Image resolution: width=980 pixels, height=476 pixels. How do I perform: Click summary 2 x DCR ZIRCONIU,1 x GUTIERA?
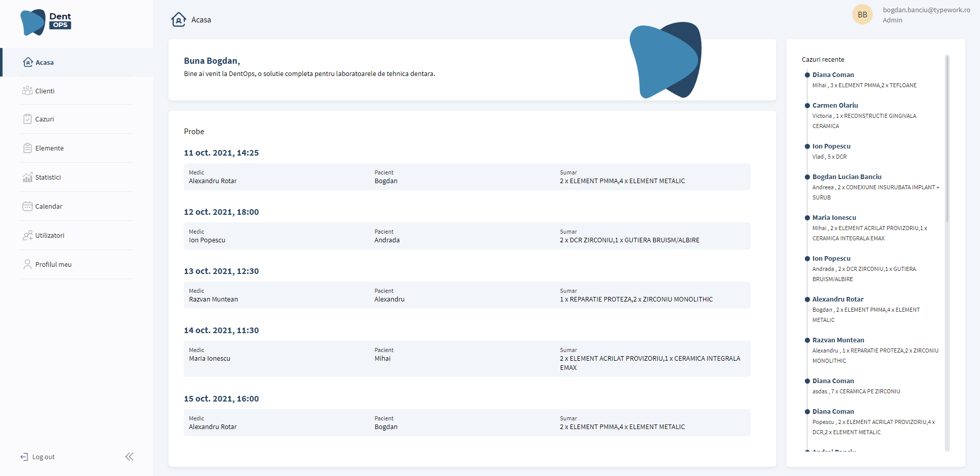pos(630,240)
